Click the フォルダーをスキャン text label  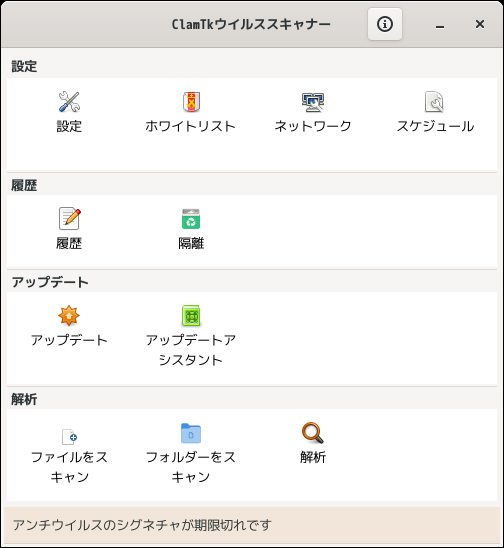click(x=191, y=467)
